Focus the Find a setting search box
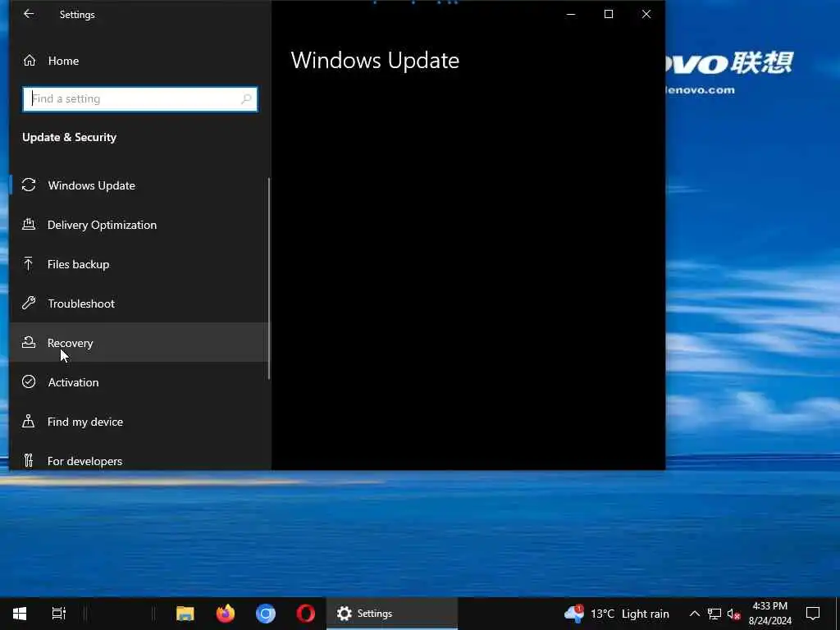This screenshot has height=630, width=840. click(x=139, y=99)
